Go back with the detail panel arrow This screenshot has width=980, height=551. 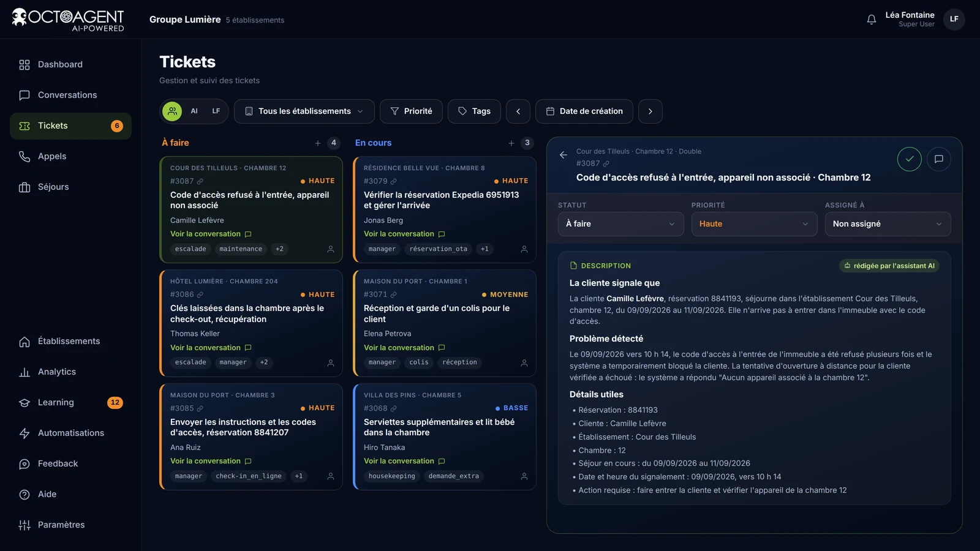click(x=563, y=155)
